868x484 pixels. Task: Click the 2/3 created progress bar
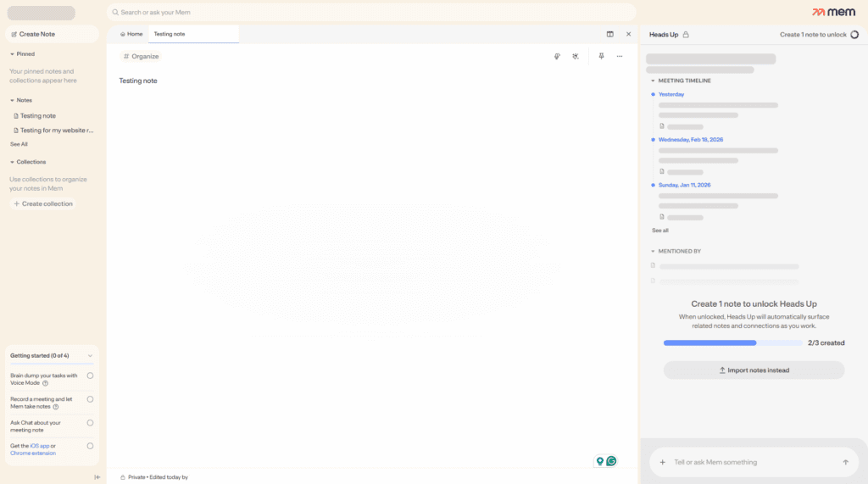coord(732,343)
